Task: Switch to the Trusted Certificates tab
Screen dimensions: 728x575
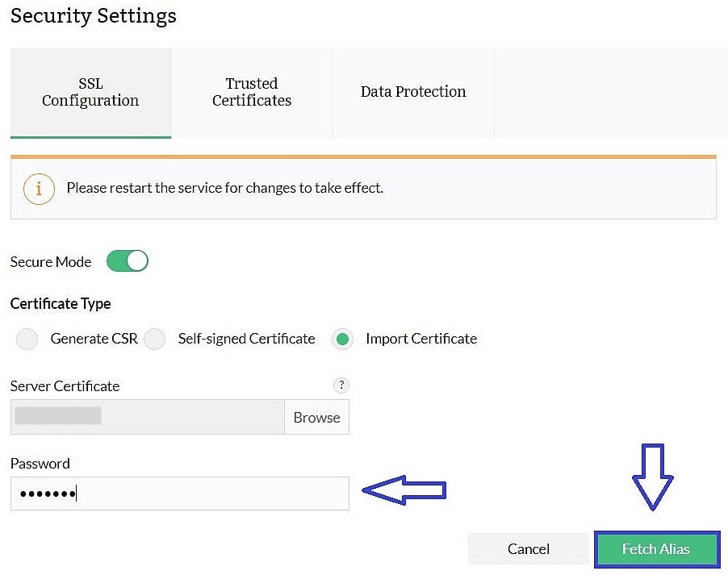Action: pyautogui.click(x=251, y=92)
